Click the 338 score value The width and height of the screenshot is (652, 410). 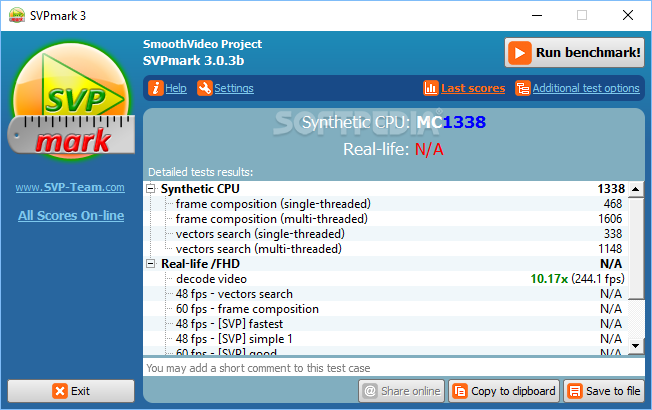[x=613, y=234]
